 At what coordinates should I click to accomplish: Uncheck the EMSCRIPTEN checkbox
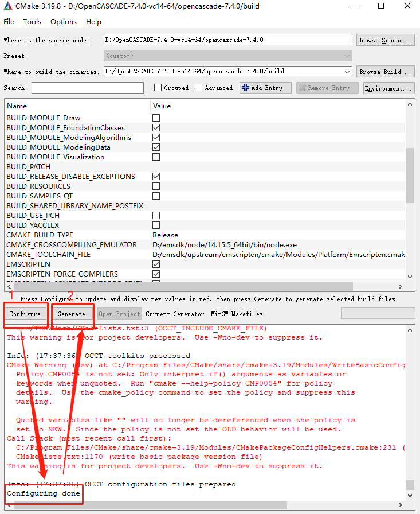pyautogui.click(x=156, y=264)
